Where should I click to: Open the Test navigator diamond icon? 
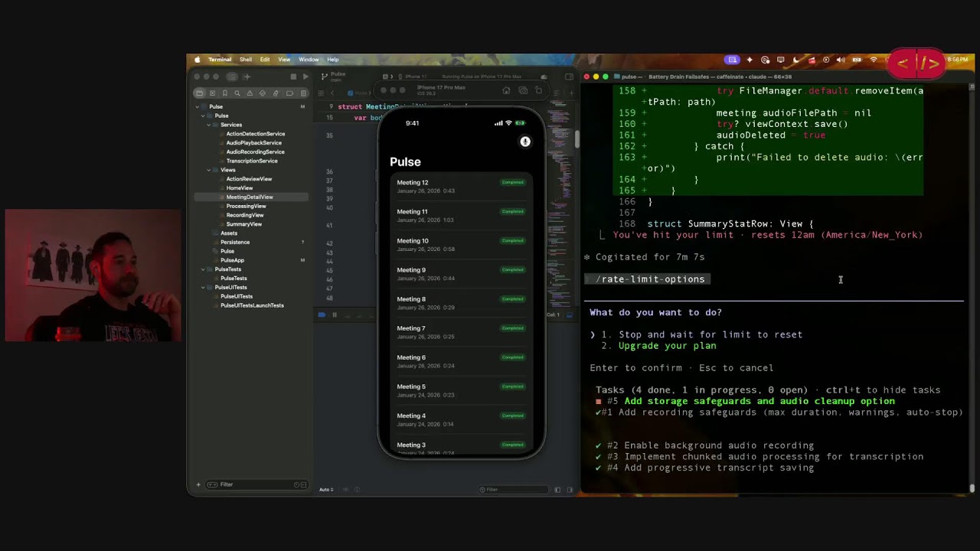point(263,93)
